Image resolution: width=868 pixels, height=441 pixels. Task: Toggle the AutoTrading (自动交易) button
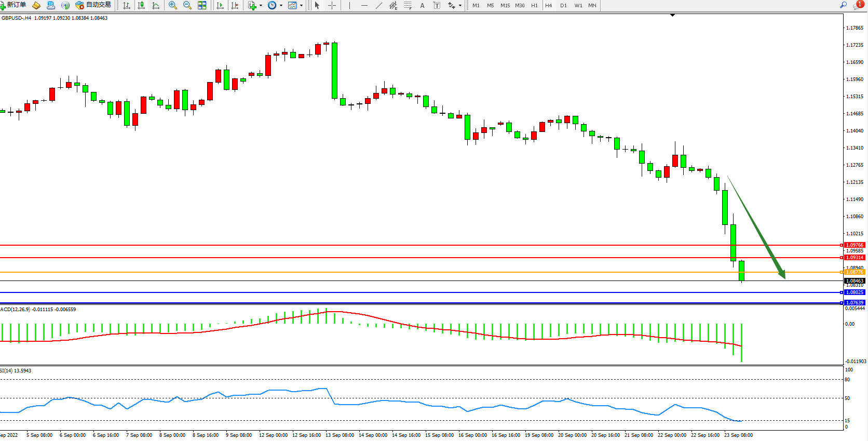pyautogui.click(x=93, y=5)
